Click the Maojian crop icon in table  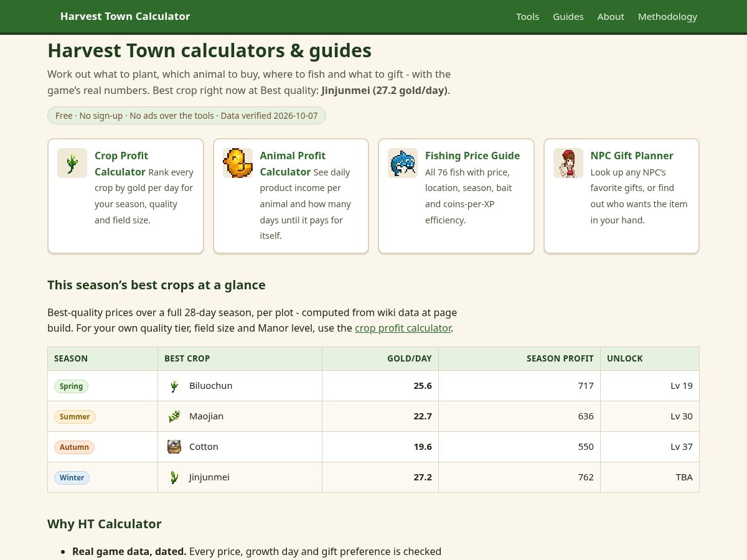pyautogui.click(x=174, y=416)
